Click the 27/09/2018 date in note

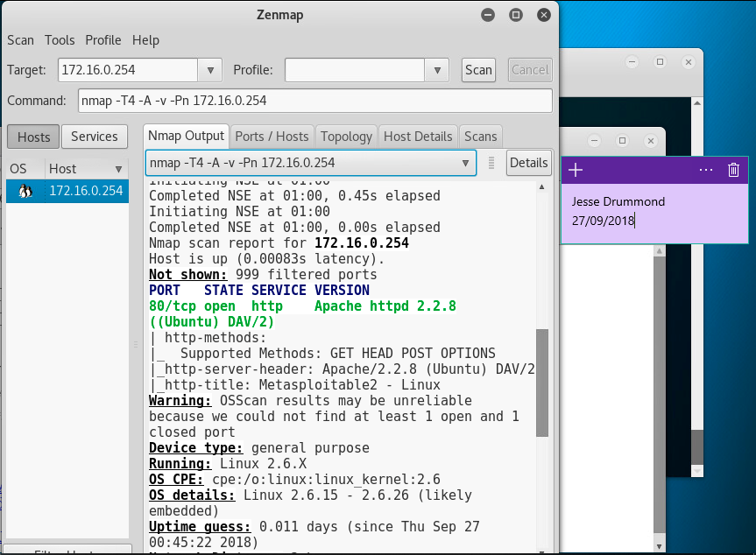click(x=604, y=221)
